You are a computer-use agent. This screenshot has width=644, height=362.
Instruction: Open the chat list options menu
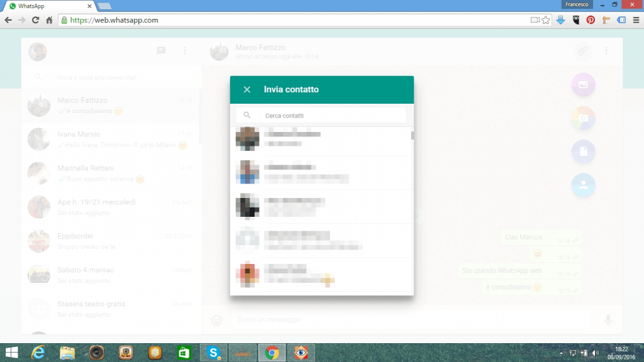[185, 52]
